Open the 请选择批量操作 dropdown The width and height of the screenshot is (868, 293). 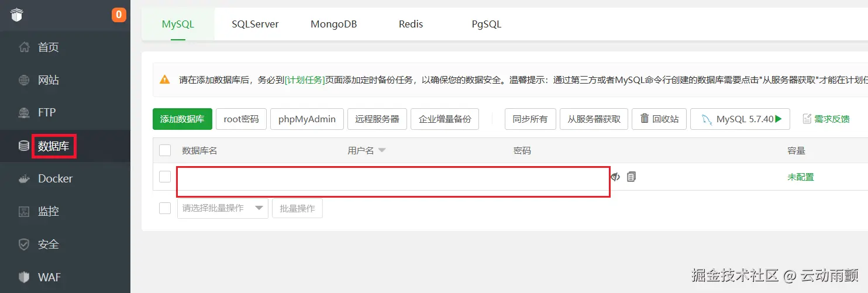[x=223, y=208]
